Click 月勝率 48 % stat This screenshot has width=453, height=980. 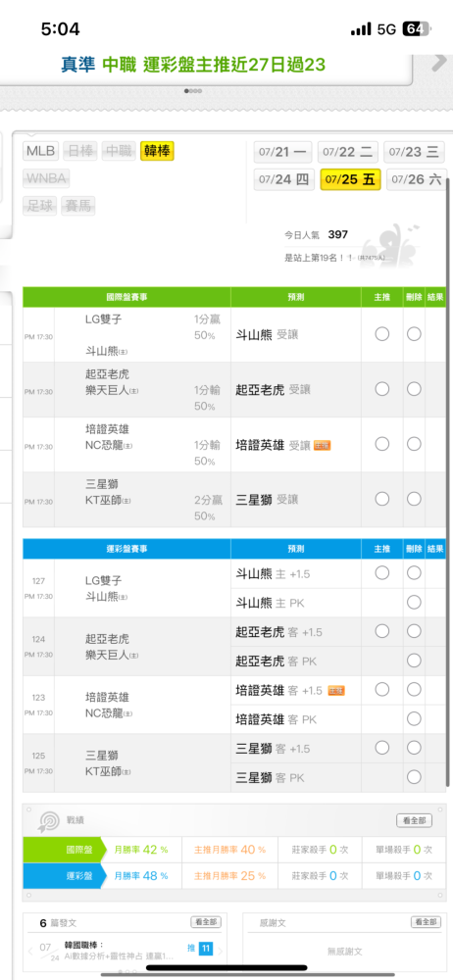[141, 875]
